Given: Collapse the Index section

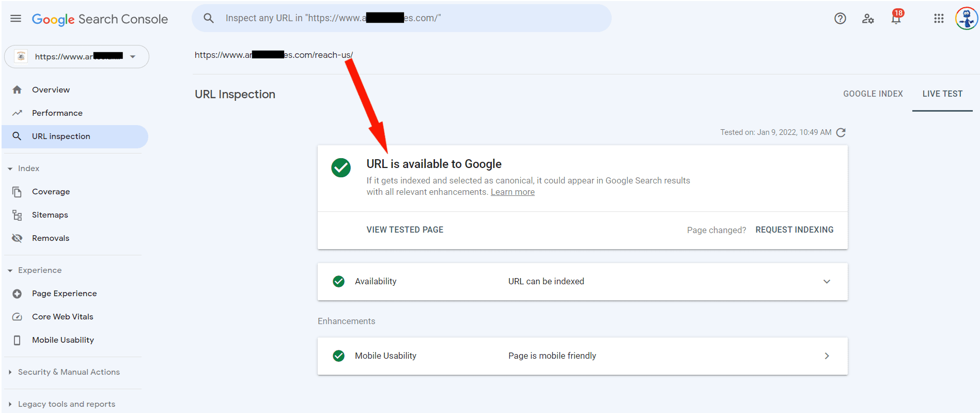Looking at the screenshot, I should (10, 169).
